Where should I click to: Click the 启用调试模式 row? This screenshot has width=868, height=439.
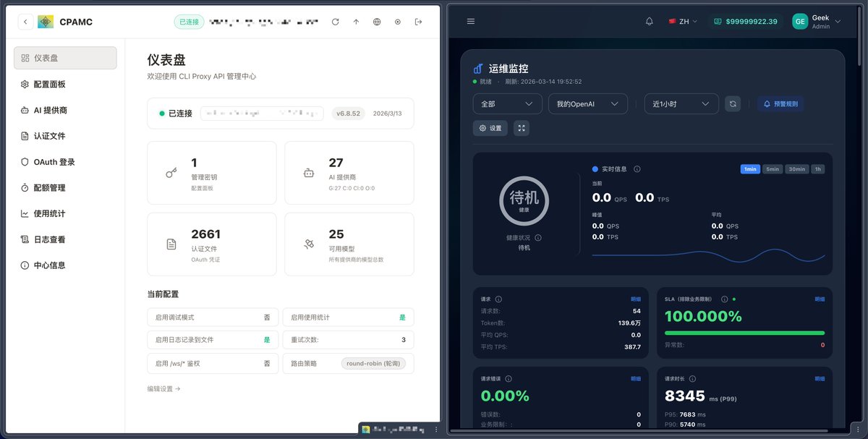(213, 317)
